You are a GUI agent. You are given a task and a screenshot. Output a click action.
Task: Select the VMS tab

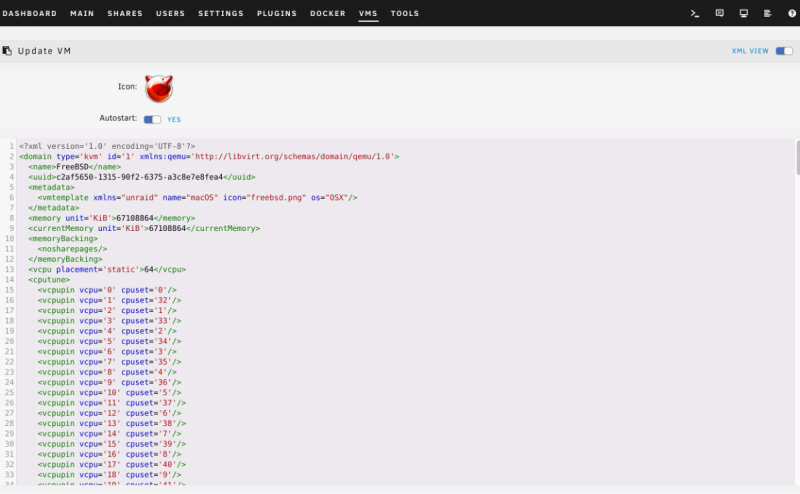coord(368,13)
